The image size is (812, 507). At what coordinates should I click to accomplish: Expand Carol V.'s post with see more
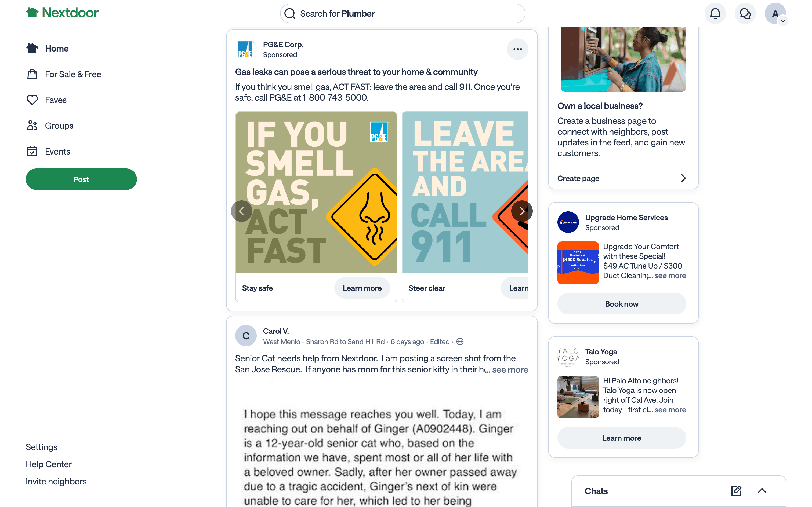pyautogui.click(x=510, y=370)
